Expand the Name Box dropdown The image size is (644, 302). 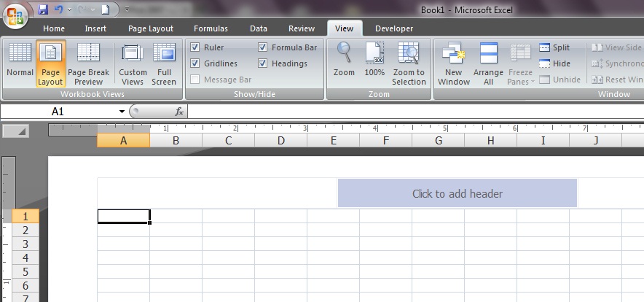click(x=122, y=112)
